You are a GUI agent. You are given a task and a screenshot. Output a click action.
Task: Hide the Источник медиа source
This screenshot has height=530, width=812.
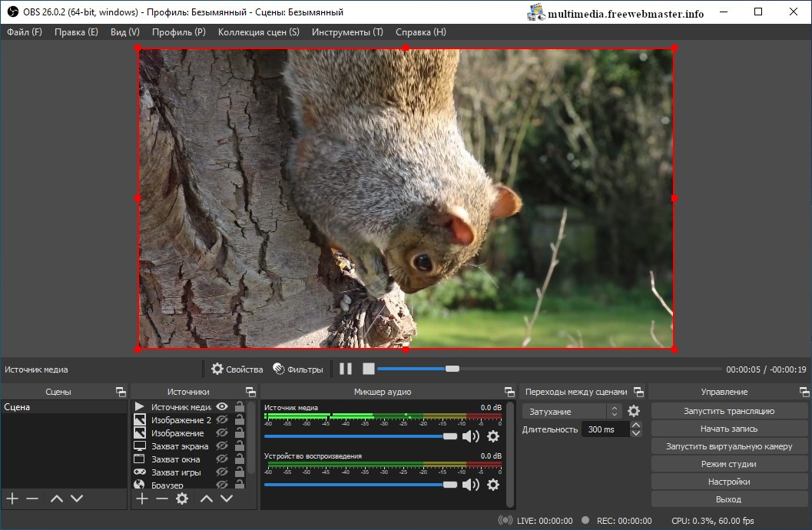point(222,406)
